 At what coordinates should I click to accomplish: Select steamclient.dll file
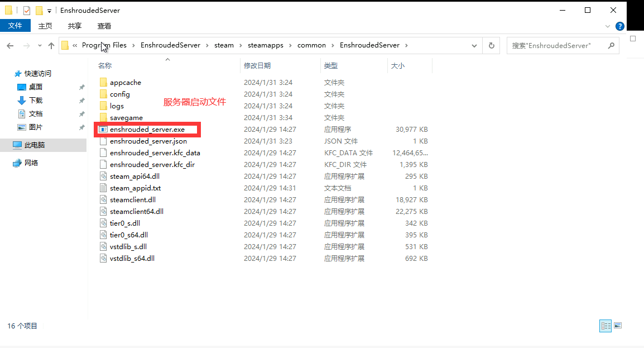[133, 200]
